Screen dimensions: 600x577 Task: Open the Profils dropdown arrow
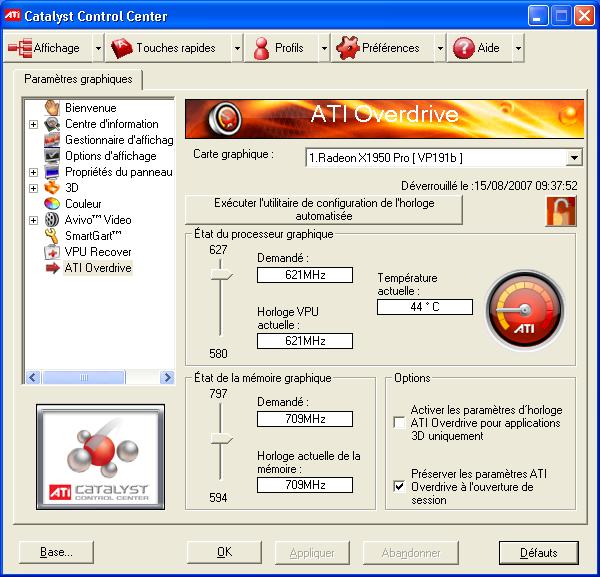(324, 48)
